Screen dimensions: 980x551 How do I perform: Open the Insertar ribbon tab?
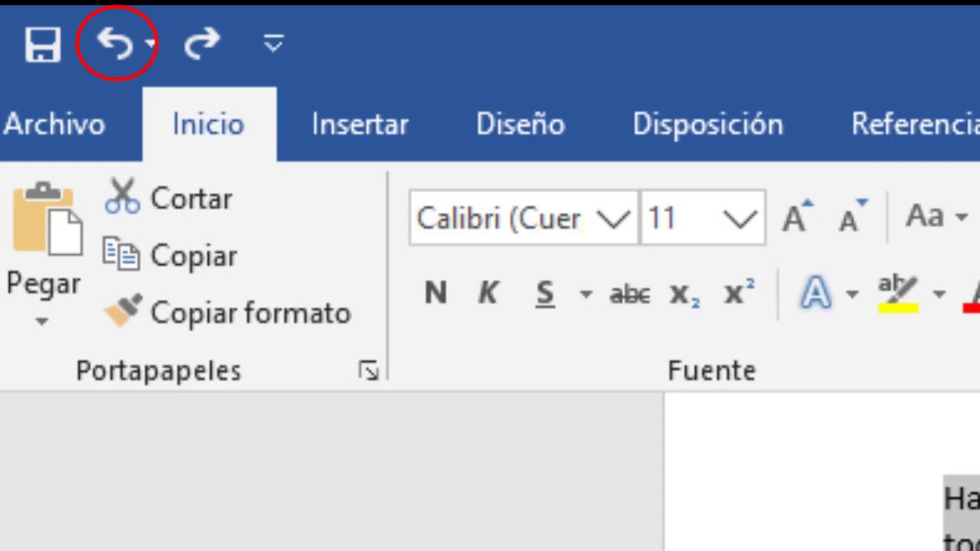coord(360,125)
